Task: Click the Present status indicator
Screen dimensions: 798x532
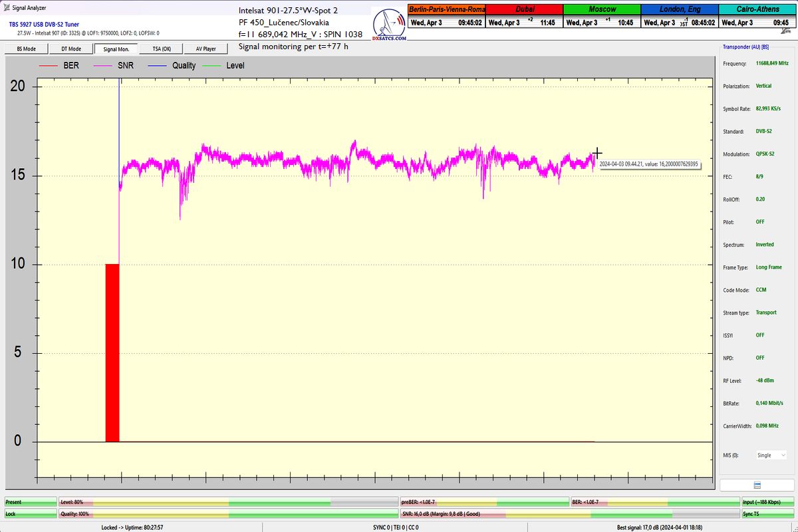Action: [x=30, y=502]
